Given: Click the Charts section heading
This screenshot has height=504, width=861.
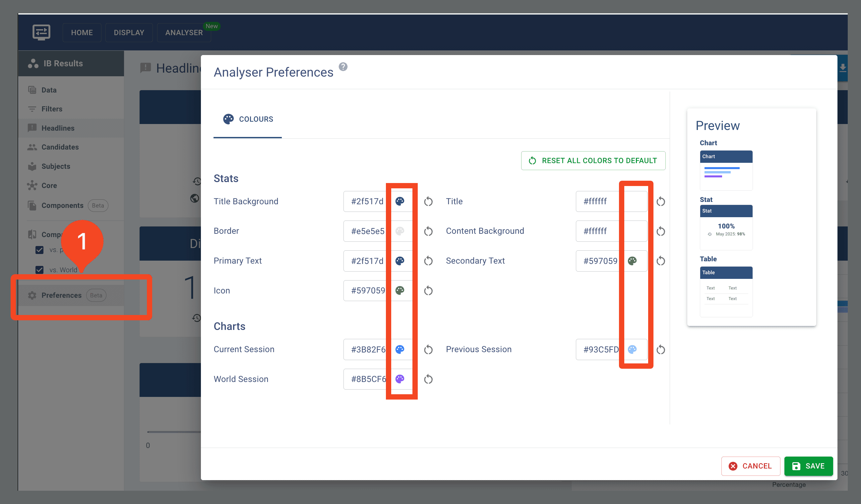Looking at the screenshot, I should [230, 326].
